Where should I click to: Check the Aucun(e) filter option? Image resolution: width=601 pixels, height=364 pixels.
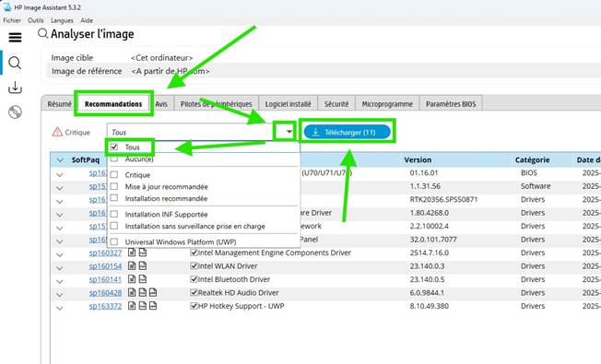click(113, 159)
